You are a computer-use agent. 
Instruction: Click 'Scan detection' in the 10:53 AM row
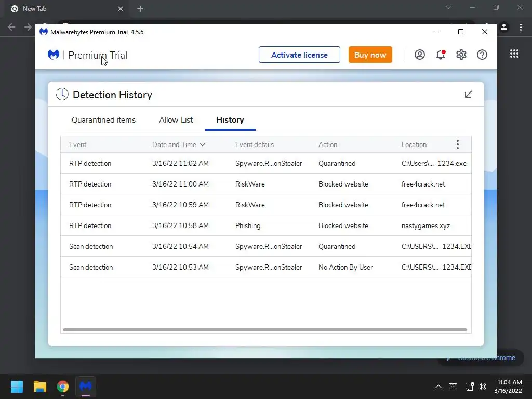click(x=91, y=267)
